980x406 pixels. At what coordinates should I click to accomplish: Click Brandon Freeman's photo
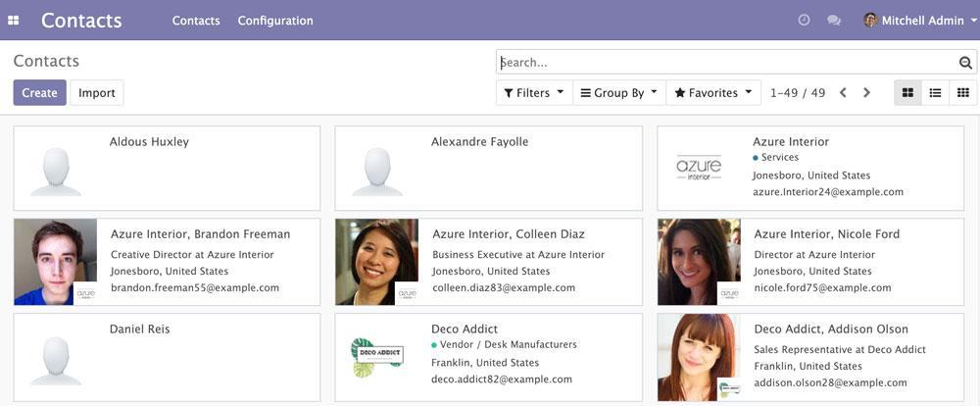pyautogui.click(x=55, y=262)
